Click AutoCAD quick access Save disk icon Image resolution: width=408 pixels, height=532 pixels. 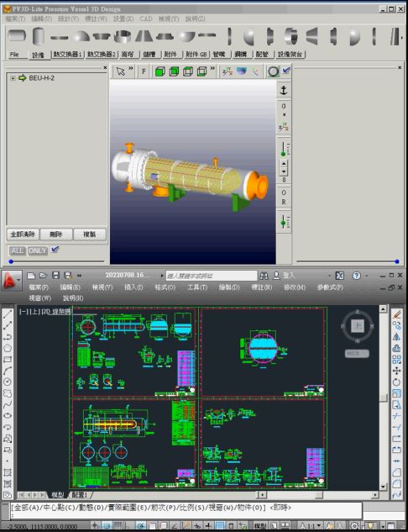(x=55, y=276)
